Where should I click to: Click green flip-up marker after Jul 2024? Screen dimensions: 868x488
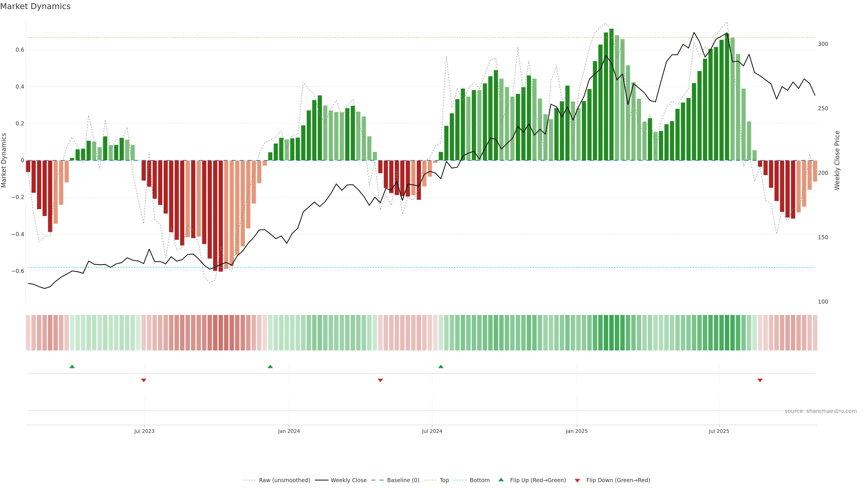pyautogui.click(x=441, y=366)
